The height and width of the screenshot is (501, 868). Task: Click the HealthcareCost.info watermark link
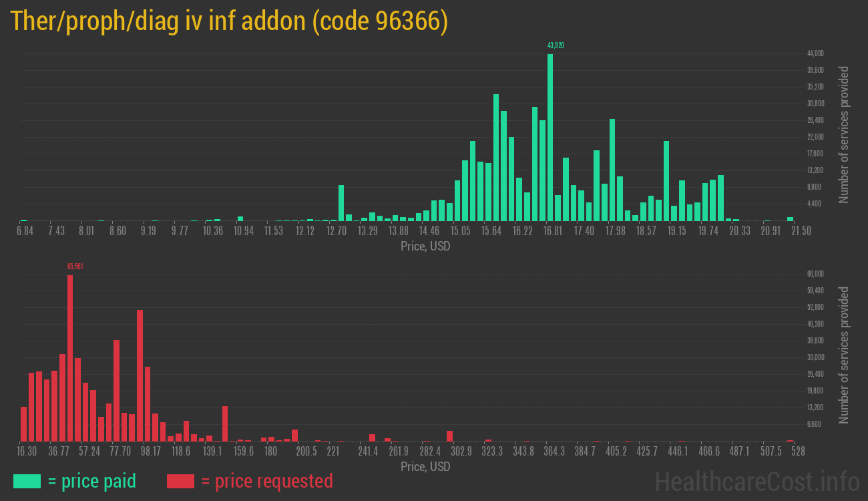[757, 481]
